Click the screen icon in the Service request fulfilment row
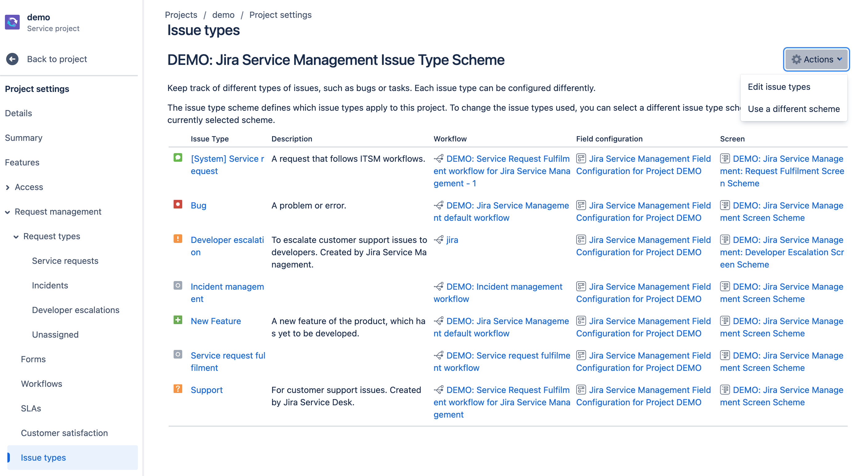Image resolution: width=868 pixels, height=476 pixels. point(725,355)
